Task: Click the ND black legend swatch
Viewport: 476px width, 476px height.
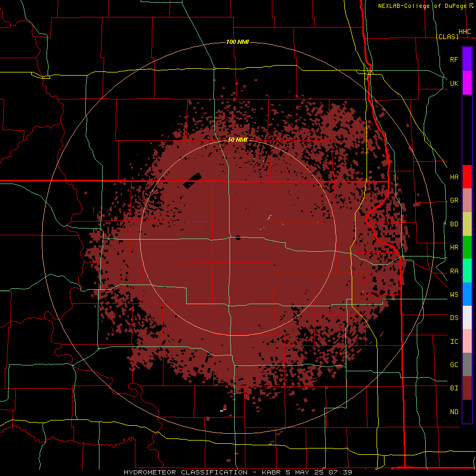Action: click(x=467, y=411)
